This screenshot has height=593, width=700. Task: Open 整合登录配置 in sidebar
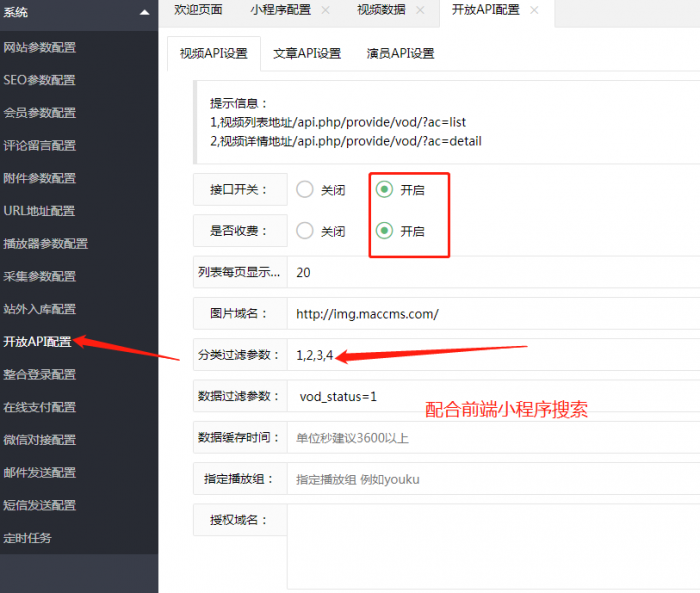click(x=39, y=374)
